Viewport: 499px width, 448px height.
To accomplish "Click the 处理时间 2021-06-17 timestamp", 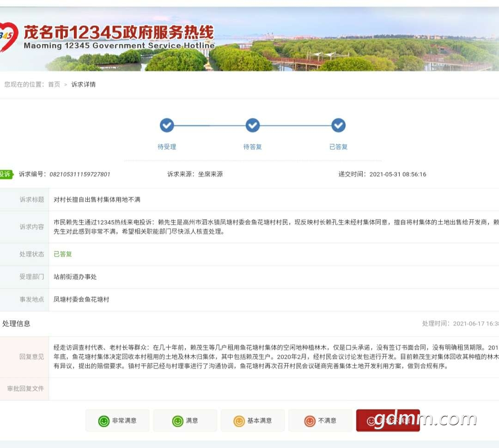I will point(461,324).
